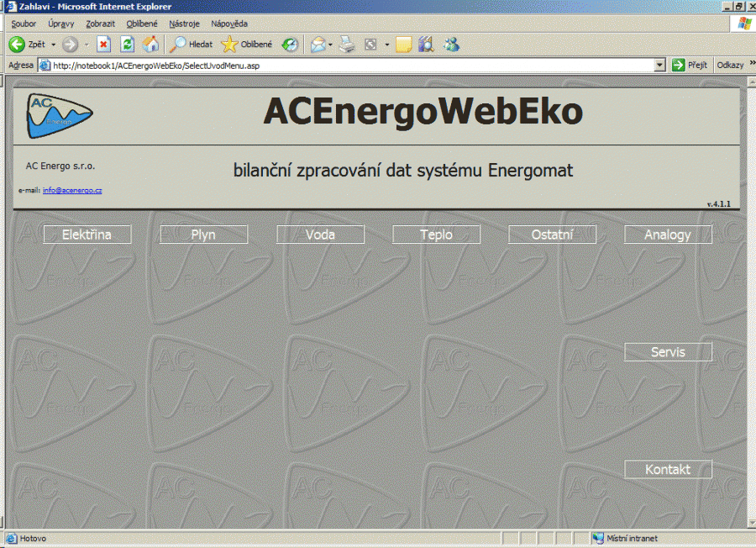Open the Messenger people icon

(x=452, y=45)
